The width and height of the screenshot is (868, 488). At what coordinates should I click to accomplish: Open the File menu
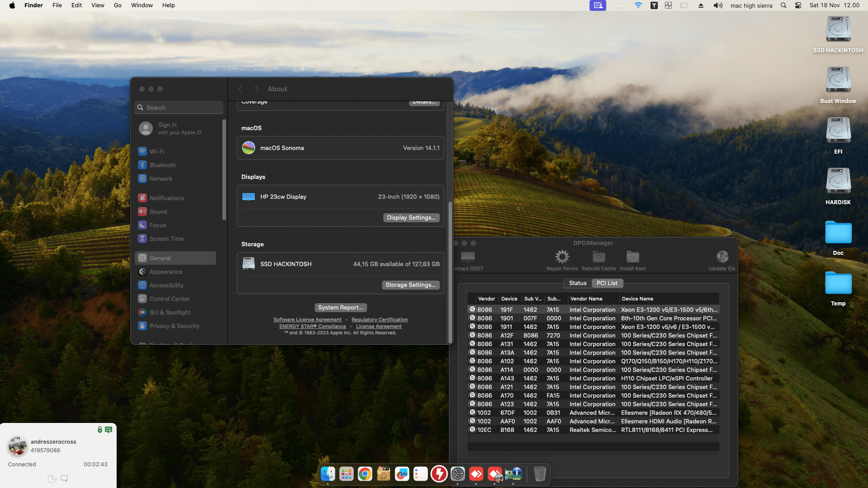click(x=57, y=5)
